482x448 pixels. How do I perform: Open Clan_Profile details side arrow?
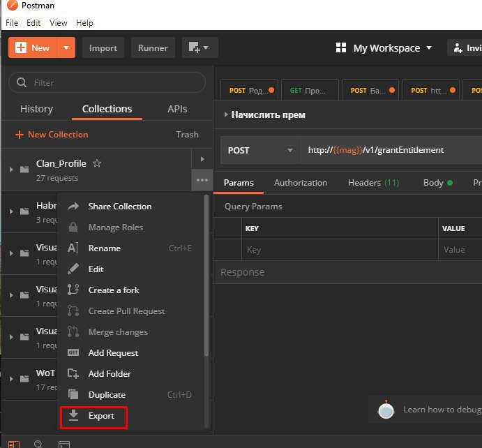(x=202, y=159)
